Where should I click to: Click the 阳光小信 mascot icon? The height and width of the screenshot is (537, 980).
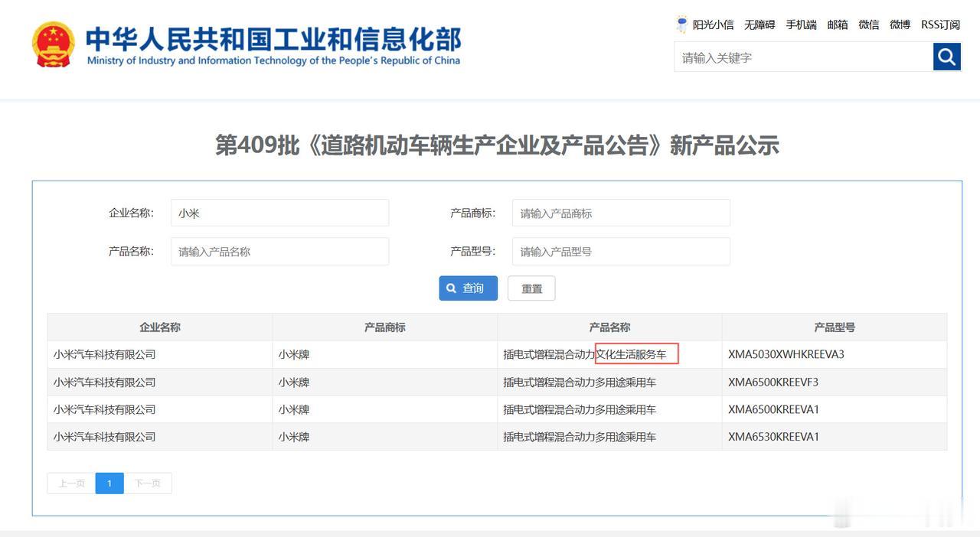pos(681,24)
